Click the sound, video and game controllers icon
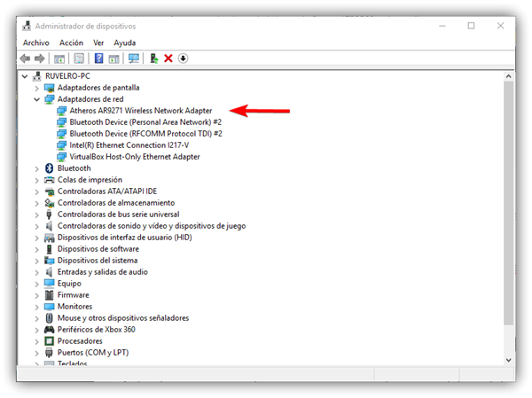Screen dimensions: 532x398 click(49, 226)
